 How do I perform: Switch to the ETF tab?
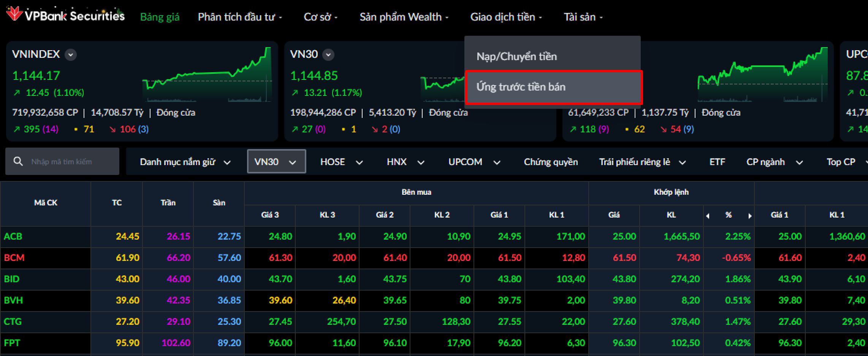point(717,162)
